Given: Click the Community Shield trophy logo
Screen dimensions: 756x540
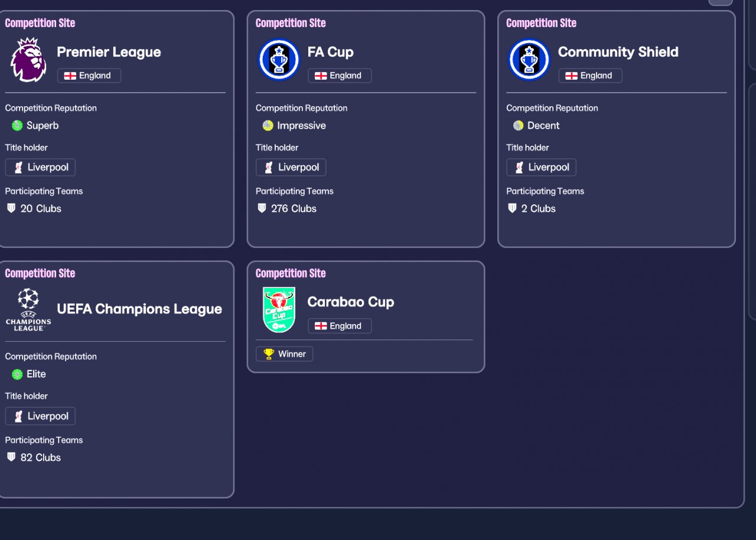Looking at the screenshot, I should pyautogui.click(x=529, y=60).
